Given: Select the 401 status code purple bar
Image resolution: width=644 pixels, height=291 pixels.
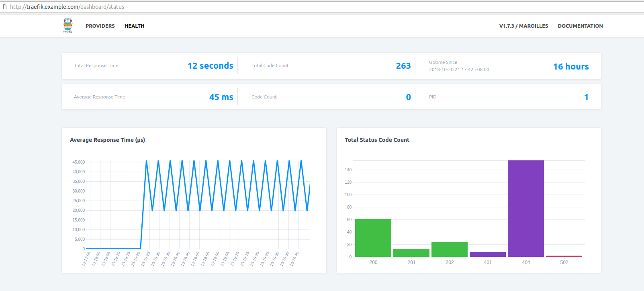Looking at the screenshot, I should (488, 254).
